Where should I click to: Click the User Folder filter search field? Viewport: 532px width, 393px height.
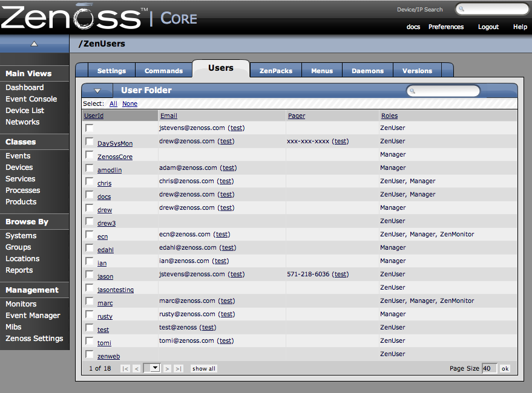coord(444,91)
